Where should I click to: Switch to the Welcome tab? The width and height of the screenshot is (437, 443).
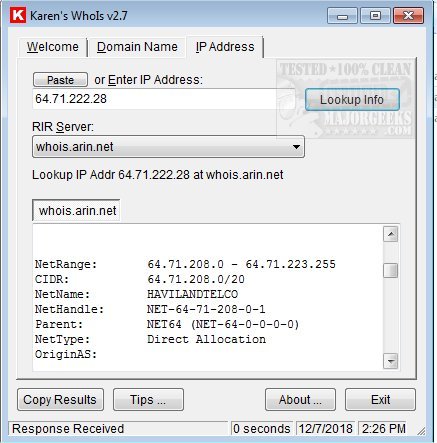tap(53, 47)
